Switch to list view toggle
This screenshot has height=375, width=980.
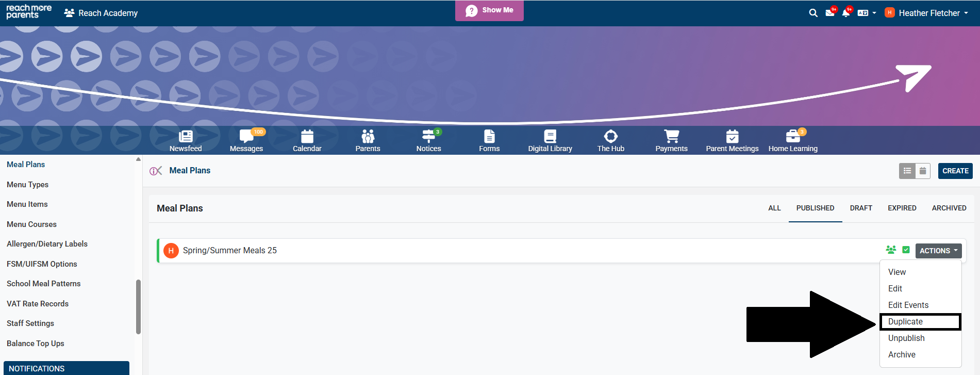pos(907,171)
